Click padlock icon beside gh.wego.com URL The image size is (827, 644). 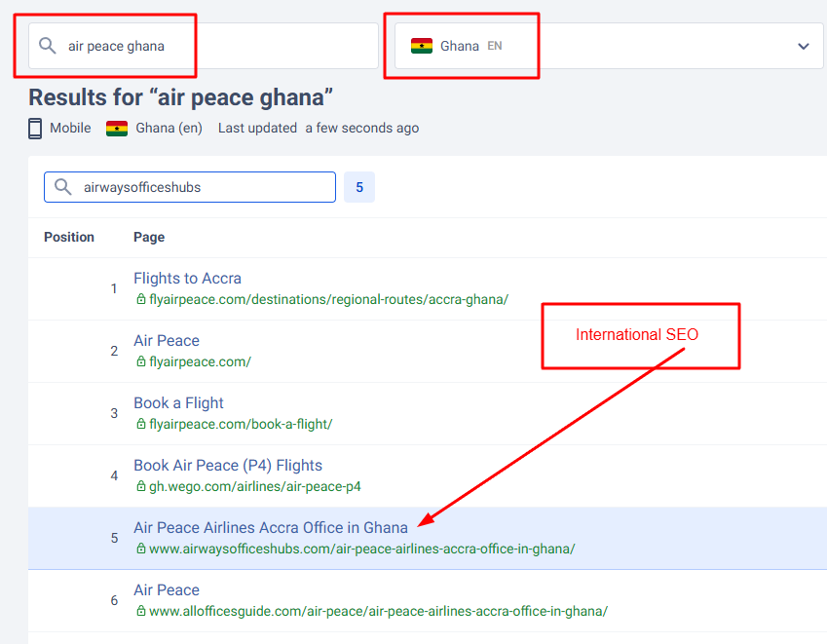click(x=141, y=486)
